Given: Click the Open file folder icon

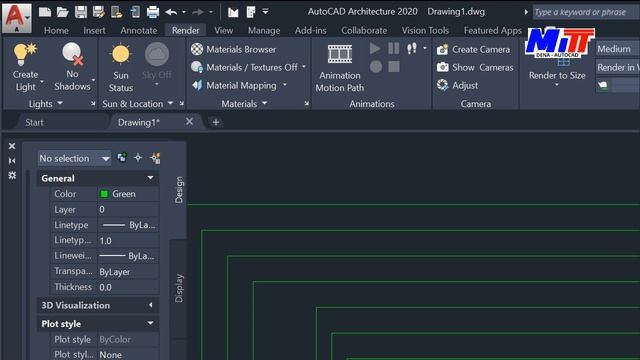Looking at the screenshot, I should [62, 12].
